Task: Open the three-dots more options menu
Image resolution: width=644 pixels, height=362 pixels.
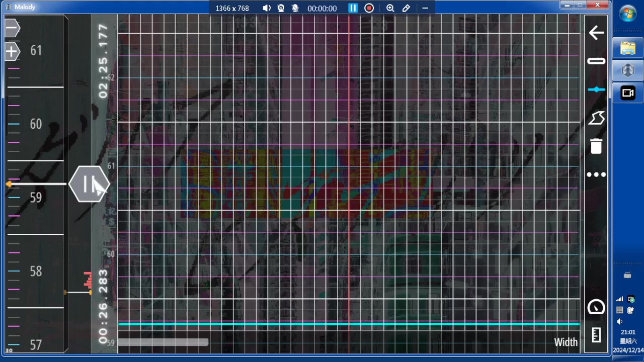Action: click(x=596, y=175)
